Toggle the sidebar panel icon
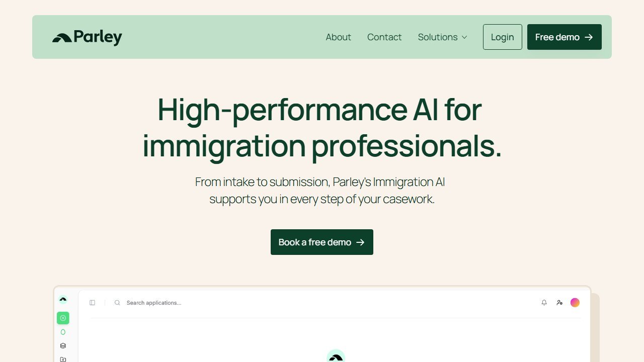The width and height of the screenshot is (644, 362). 93,303
